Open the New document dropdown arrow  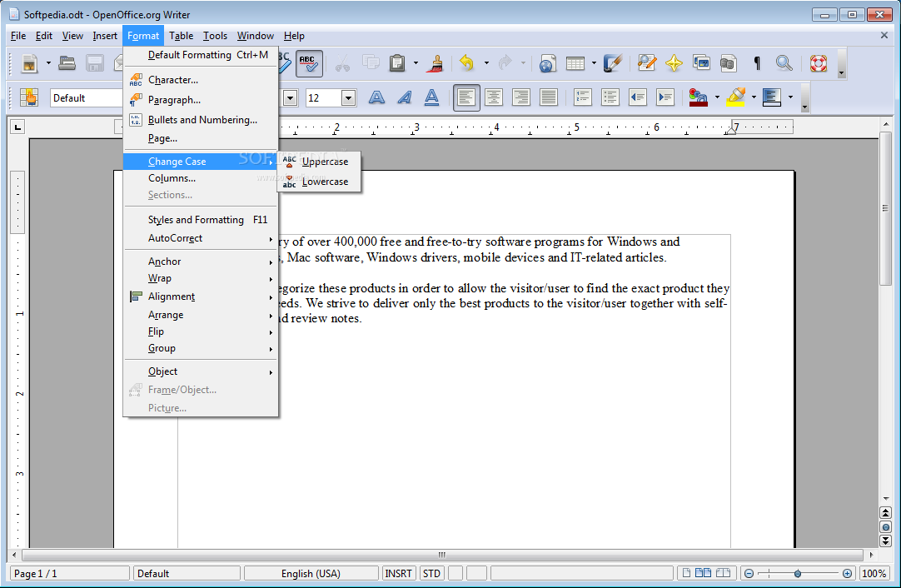(x=48, y=63)
